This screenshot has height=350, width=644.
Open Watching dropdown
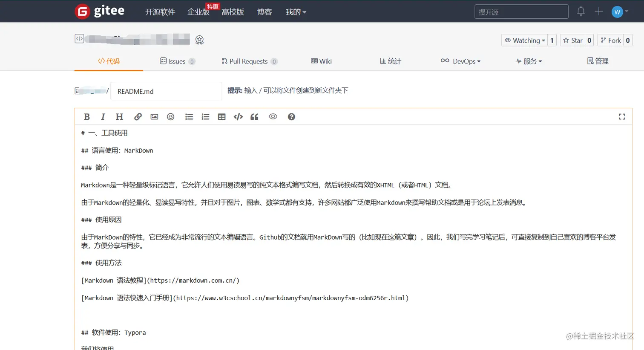click(525, 40)
